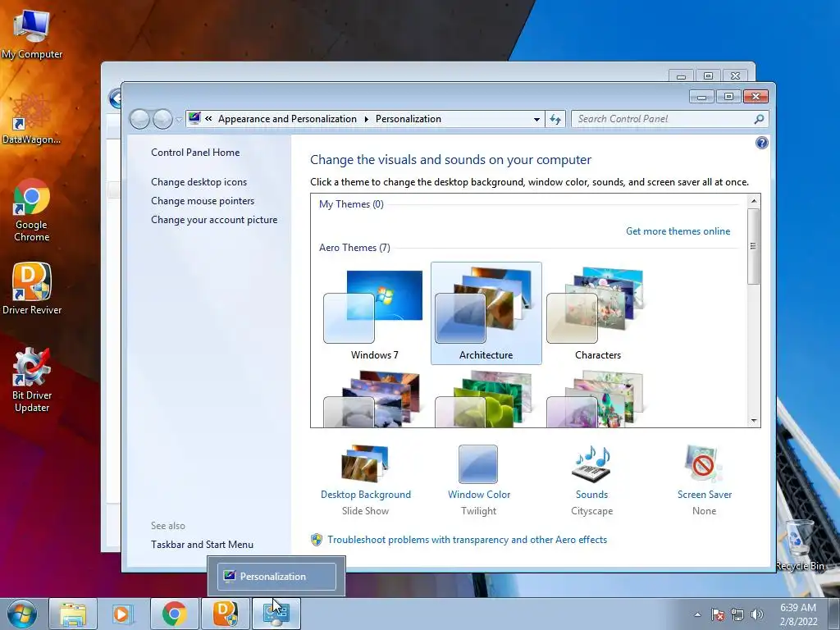Open arrow after Appearance and Personalization

[367, 119]
